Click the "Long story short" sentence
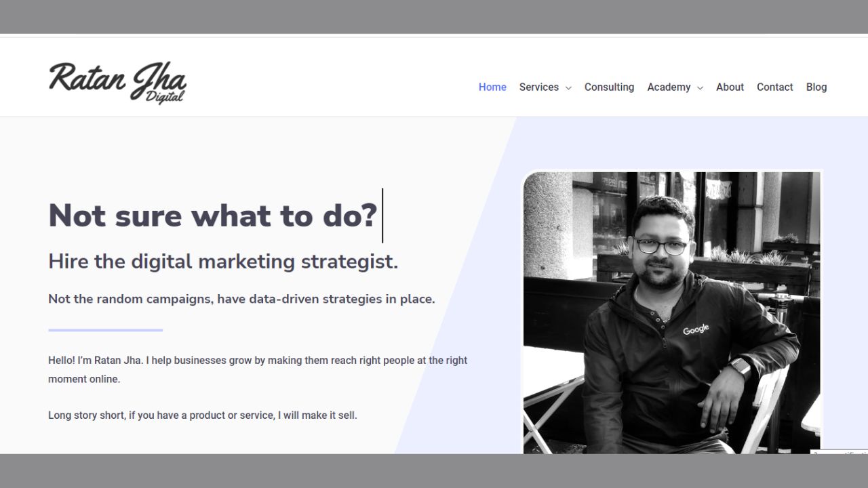The width and height of the screenshot is (868, 488). pyautogui.click(x=202, y=415)
